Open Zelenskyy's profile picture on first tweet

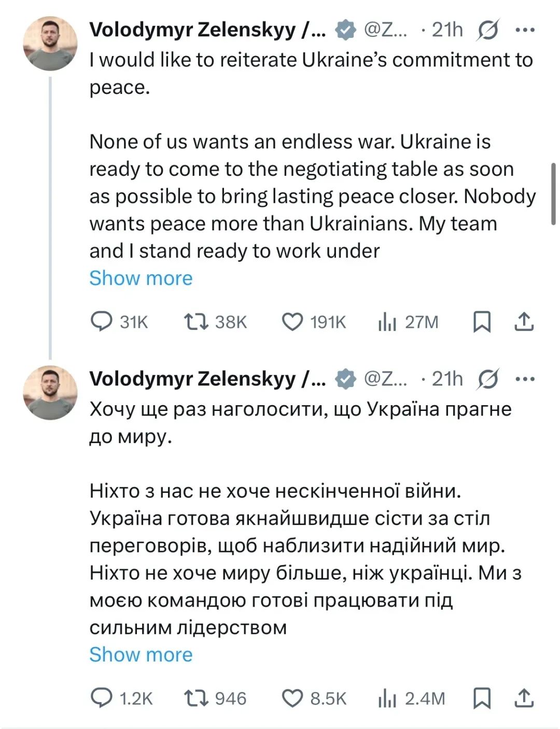click(50, 44)
